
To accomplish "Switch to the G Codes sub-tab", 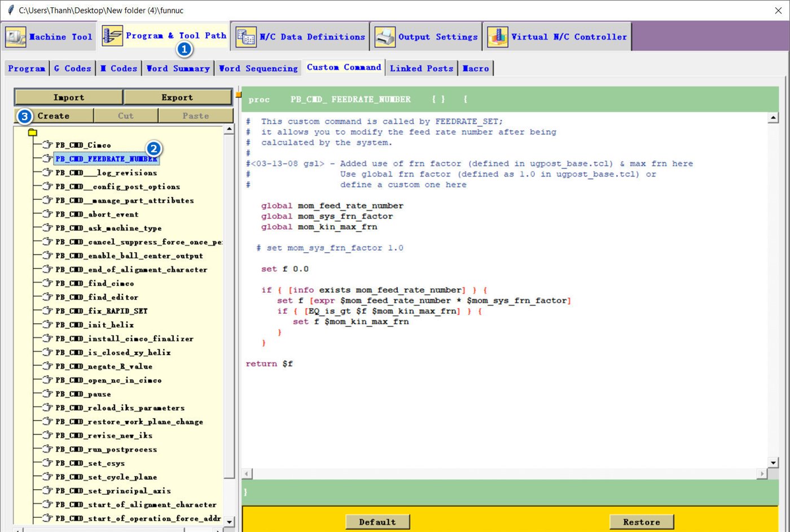I will (x=72, y=68).
